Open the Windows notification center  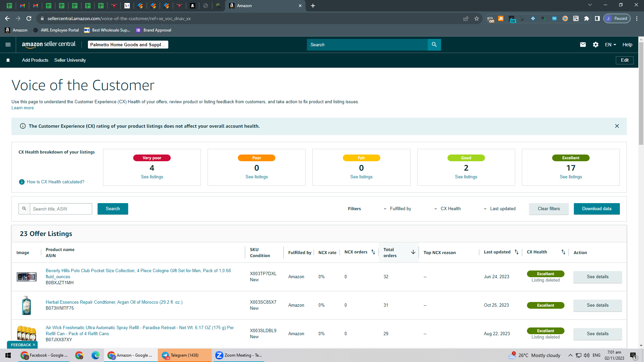633,355
